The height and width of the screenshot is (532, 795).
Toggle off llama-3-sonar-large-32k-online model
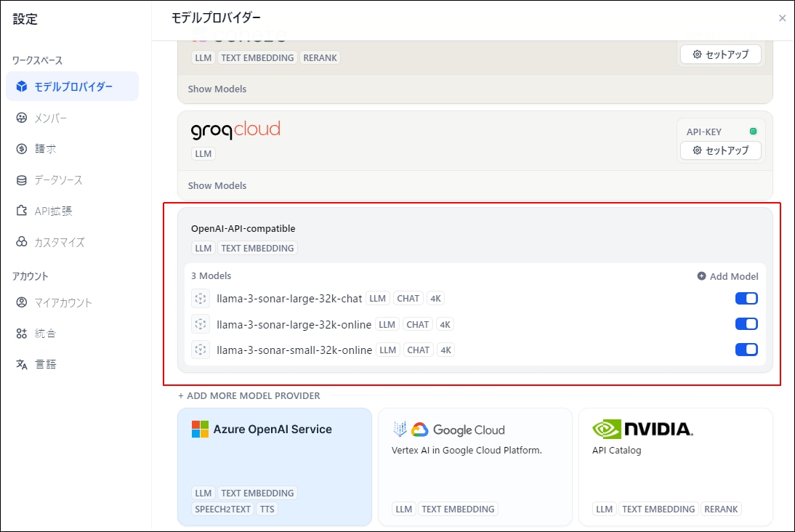[746, 324]
